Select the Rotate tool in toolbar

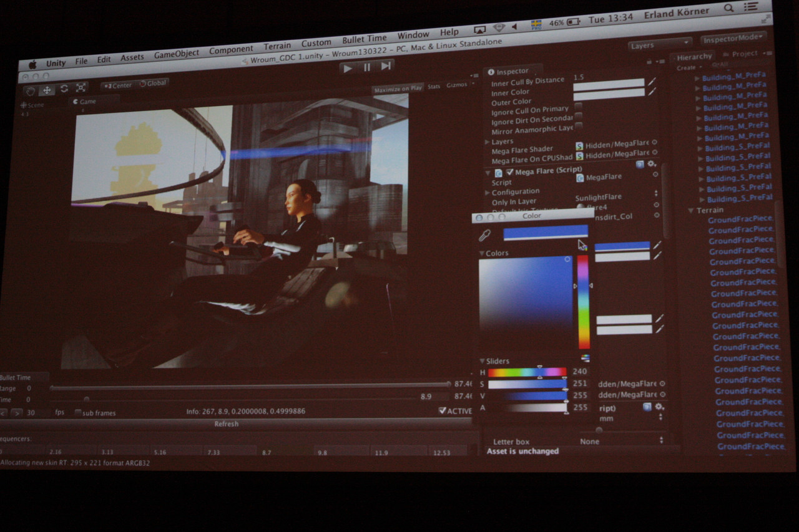tap(64, 89)
